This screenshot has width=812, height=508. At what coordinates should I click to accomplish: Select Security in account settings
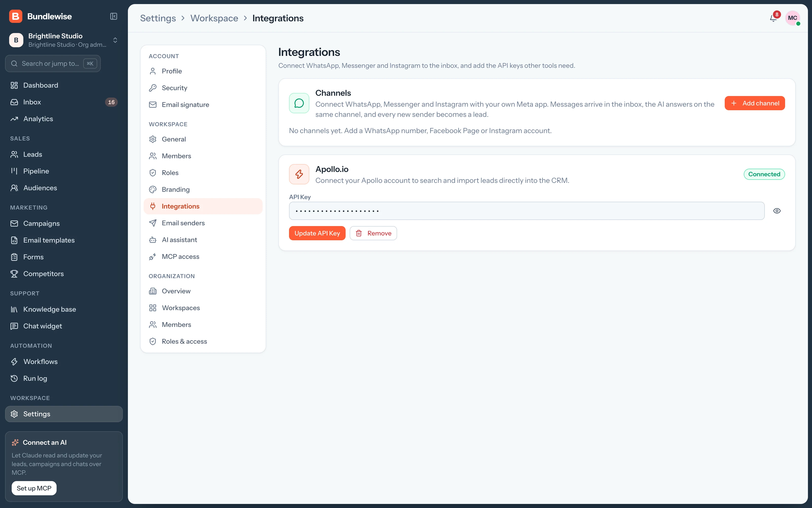[x=203, y=88]
